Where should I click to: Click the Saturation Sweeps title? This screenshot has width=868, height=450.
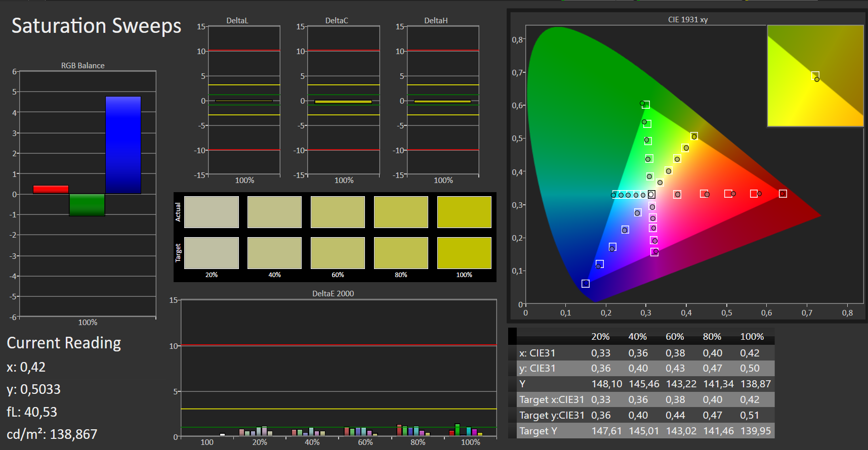pos(96,26)
